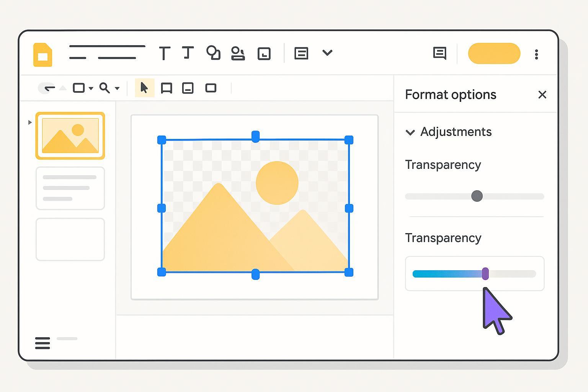This screenshot has width=588, height=392.
Task: Select the first slide thumbnail with image
Action: pyautogui.click(x=70, y=136)
